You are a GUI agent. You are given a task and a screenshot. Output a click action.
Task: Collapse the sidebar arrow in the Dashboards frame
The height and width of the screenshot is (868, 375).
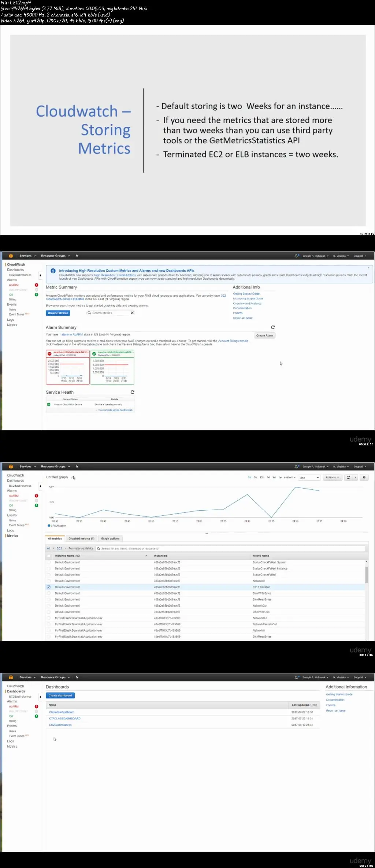(x=40, y=697)
